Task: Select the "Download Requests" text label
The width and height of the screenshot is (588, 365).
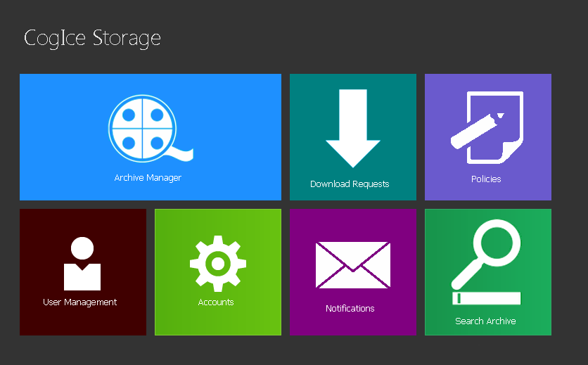Action: point(350,184)
